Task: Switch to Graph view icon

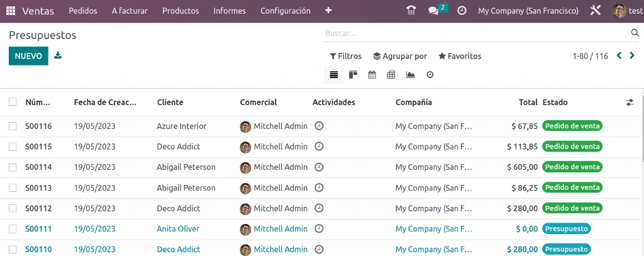Action: pos(410,75)
